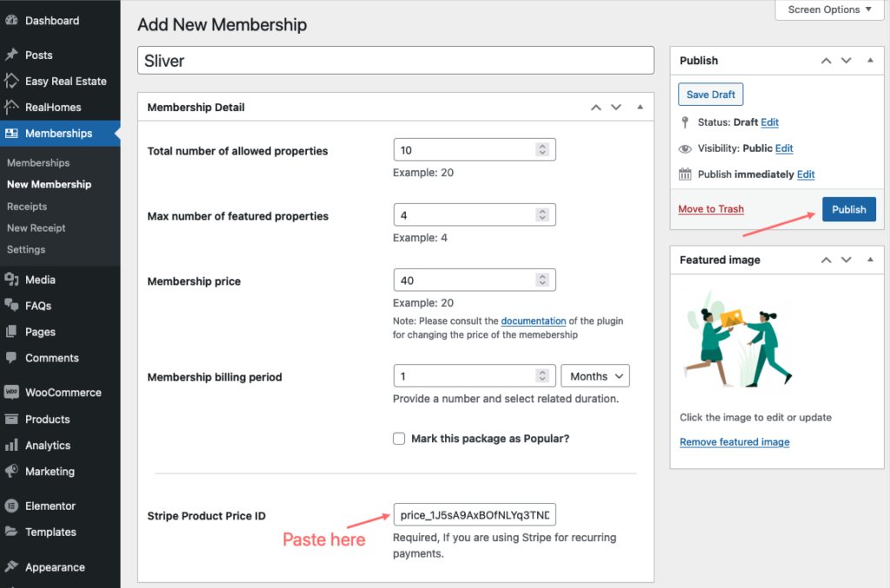The height and width of the screenshot is (588, 890).
Task: Collapse the Membership Detail panel triangle
Action: [x=640, y=107]
